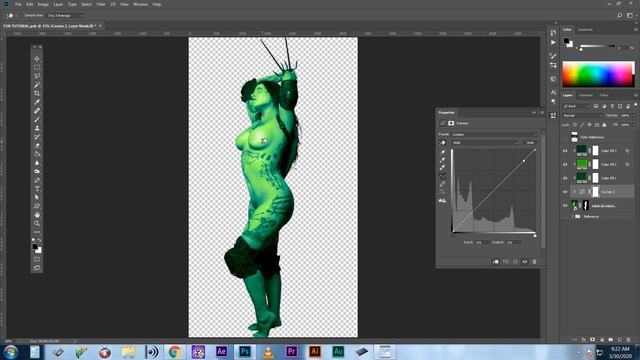
Task: Select the Healing Brush tool
Action: point(37,111)
